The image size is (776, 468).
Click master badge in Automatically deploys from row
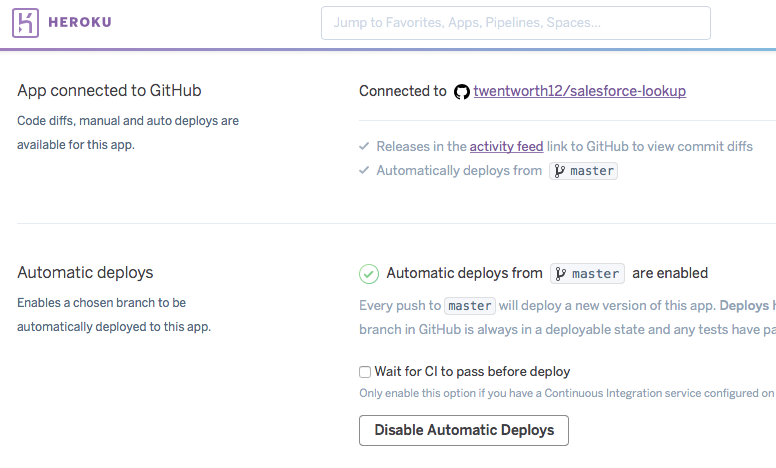pyautogui.click(x=583, y=171)
